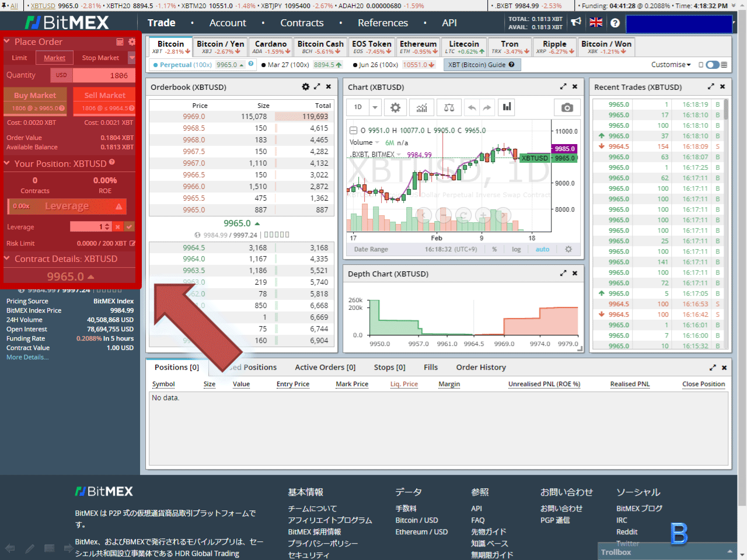
Task: Open the XBT (Bitcoin) Guide button
Action: [x=481, y=65]
